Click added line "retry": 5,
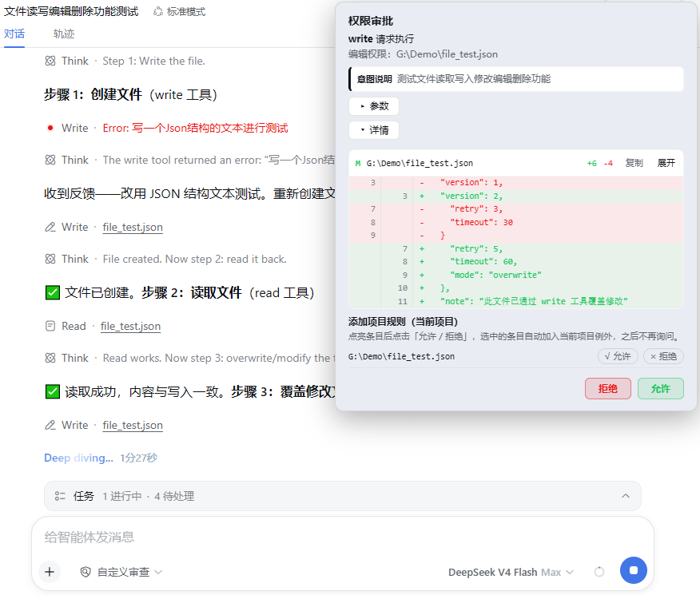The image size is (700, 595). pos(516,248)
